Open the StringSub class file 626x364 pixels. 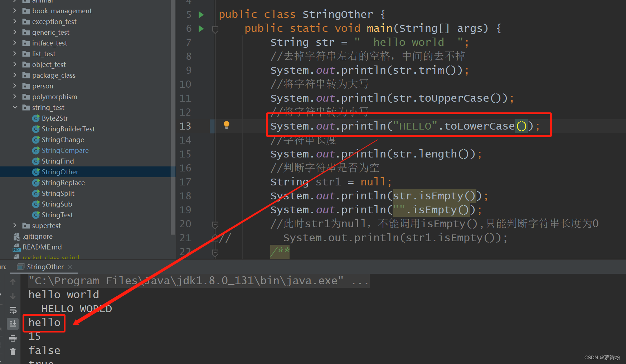click(57, 204)
